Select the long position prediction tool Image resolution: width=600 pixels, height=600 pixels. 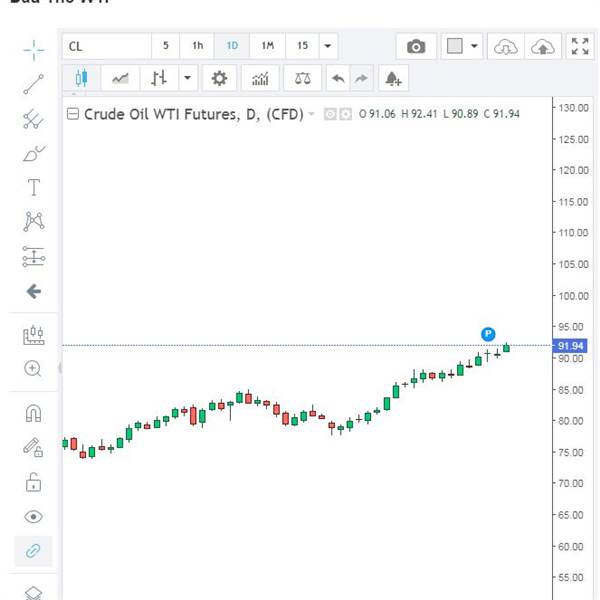coord(34,256)
